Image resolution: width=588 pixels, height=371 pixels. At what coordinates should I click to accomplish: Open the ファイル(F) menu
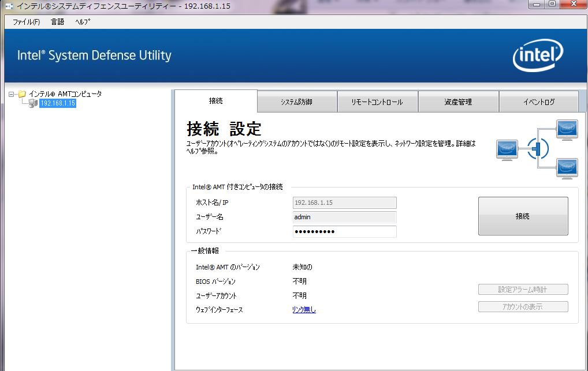[26, 22]
